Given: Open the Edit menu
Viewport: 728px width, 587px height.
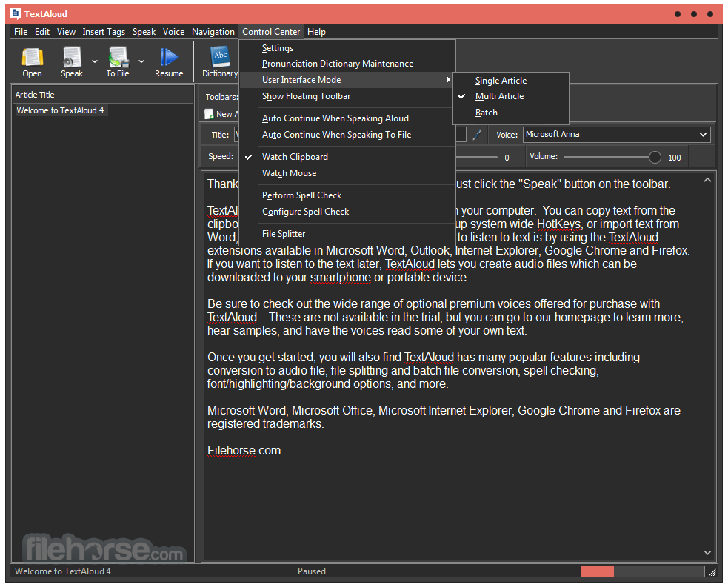Looking at the screenshot, I should [x=42, y=32].
